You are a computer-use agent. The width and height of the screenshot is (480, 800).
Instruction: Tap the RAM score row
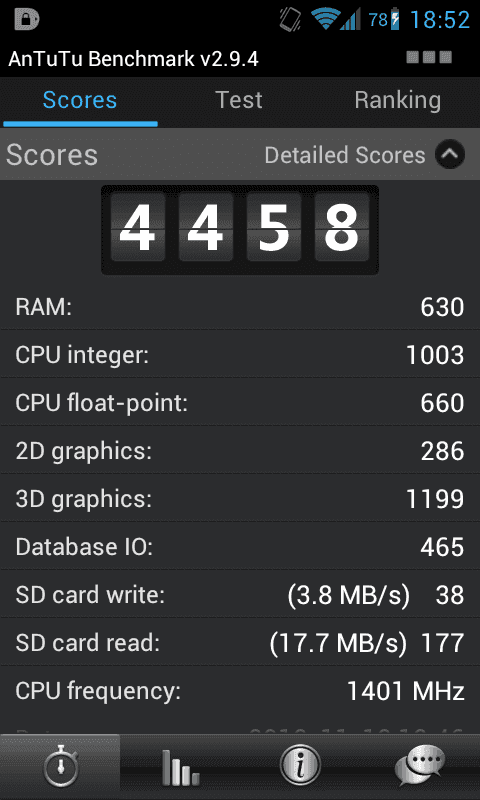[x=240, y=307]
